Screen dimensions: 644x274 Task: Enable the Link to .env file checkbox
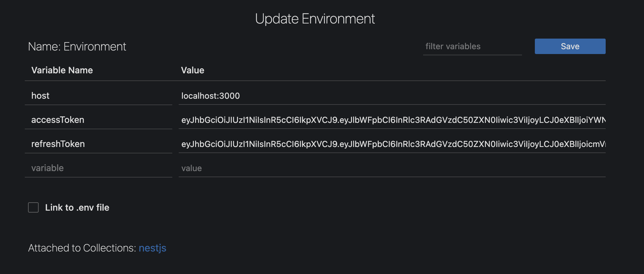(x=33, y=207)
